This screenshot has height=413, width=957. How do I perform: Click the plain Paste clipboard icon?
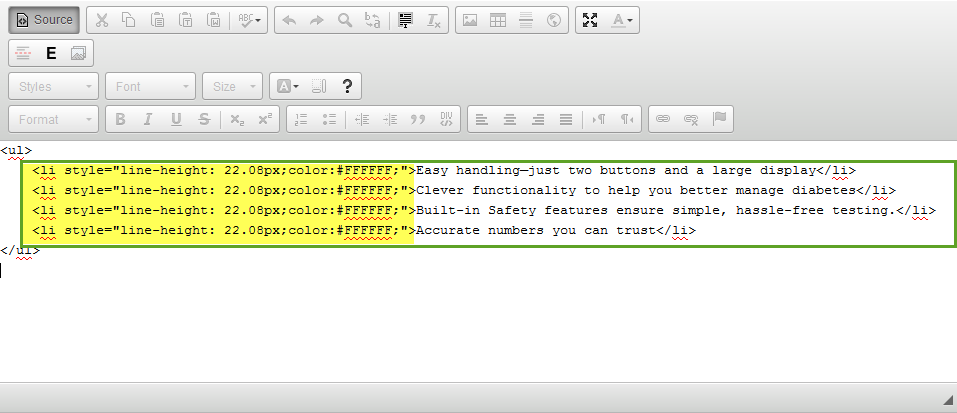pyautogui.click(x=157, y=20)
